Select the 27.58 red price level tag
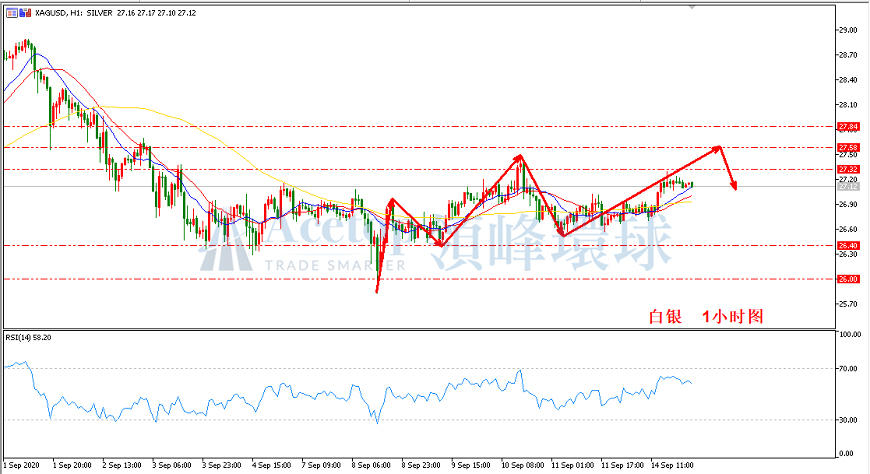This screenshot has height=474, width=870. [848, 148]
